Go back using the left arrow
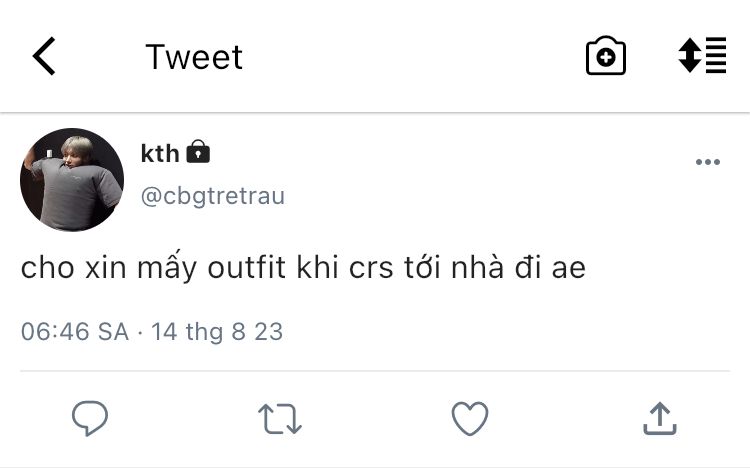The width and height of the screenshot is (750, 468). [44, 57]
